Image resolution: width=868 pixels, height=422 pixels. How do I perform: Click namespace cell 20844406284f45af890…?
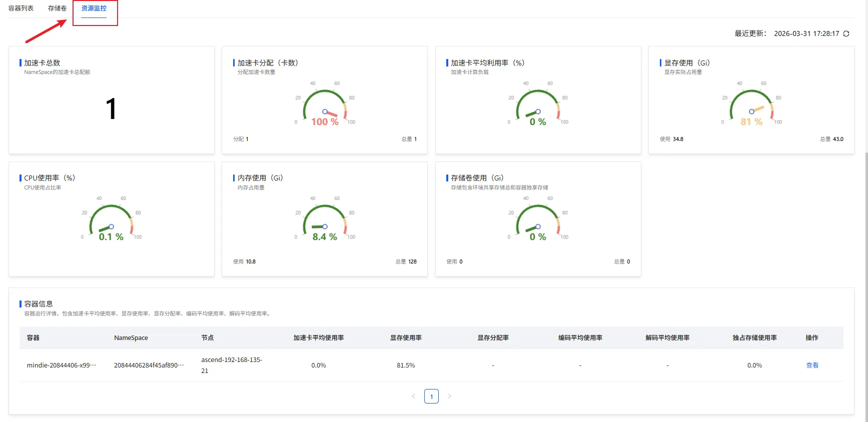(x=149, y=365)
